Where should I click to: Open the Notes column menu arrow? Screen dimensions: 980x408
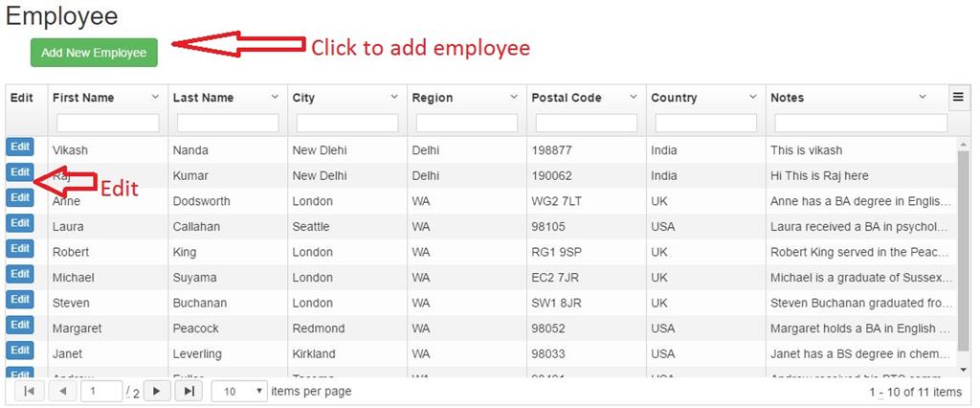pyautogui.click(x=923, y=98)
